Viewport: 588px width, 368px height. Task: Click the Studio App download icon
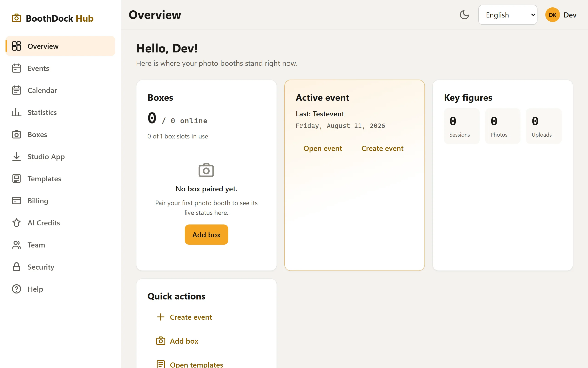coord(17,156)
